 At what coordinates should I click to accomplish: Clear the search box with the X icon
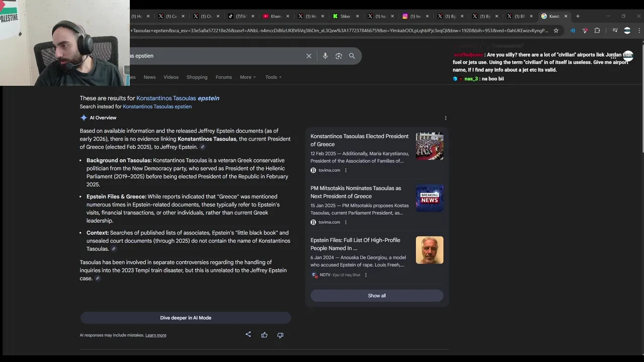[309, 56]
